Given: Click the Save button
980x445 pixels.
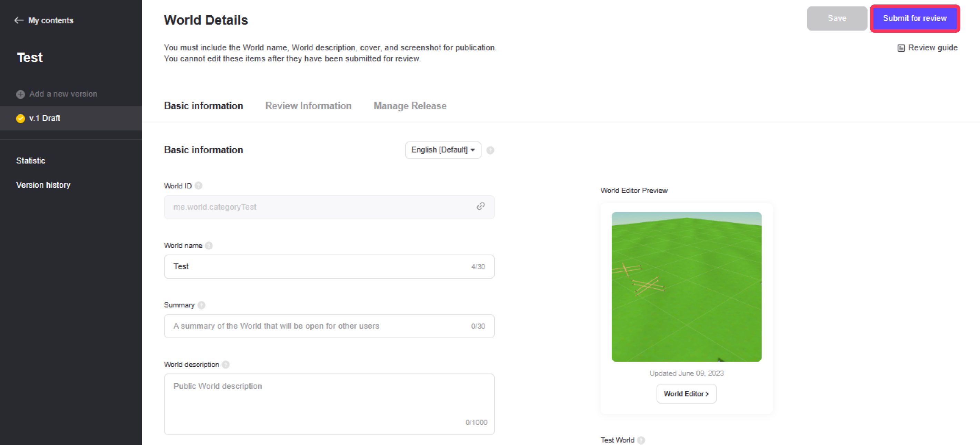Looking at the screenshot, I should point(837,19).
